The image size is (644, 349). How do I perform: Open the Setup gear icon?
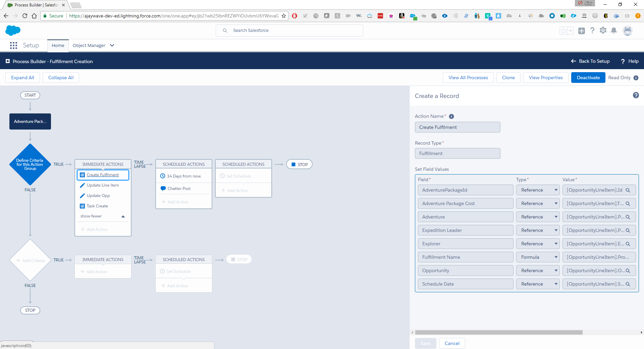603,31
